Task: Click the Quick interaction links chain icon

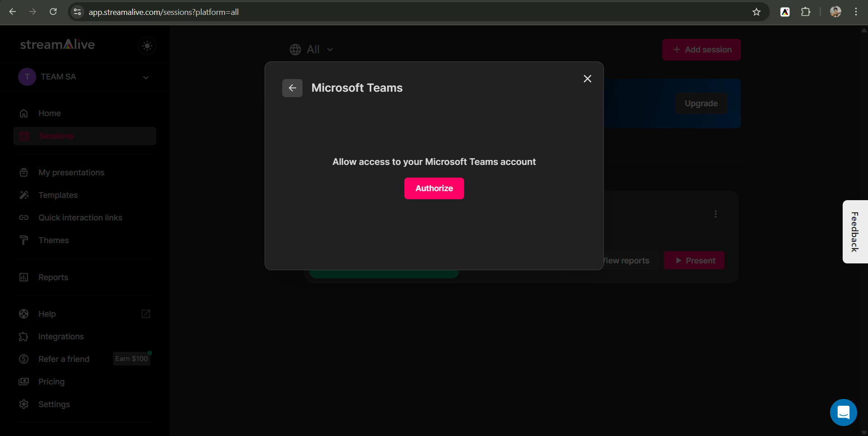Action: point(24,218)
